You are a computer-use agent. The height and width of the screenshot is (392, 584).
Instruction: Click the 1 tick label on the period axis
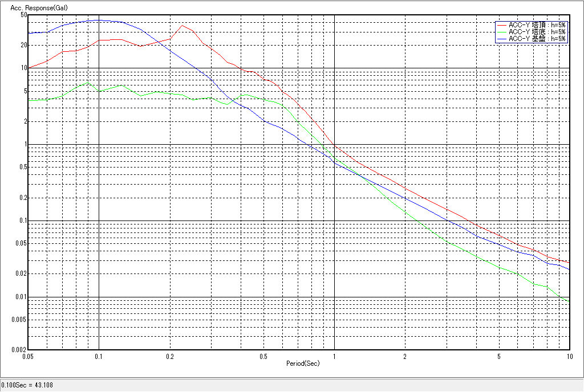click(x=334, y=356)
